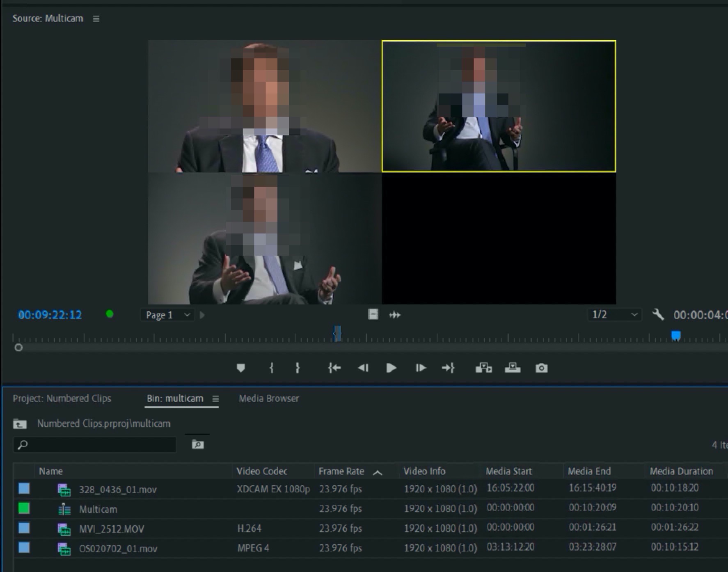Image resolution: width=728 pixels, height=572 pixels.
Task: Click clip icon of MVI_2512.MOV
Action: (x=64, y=529)
